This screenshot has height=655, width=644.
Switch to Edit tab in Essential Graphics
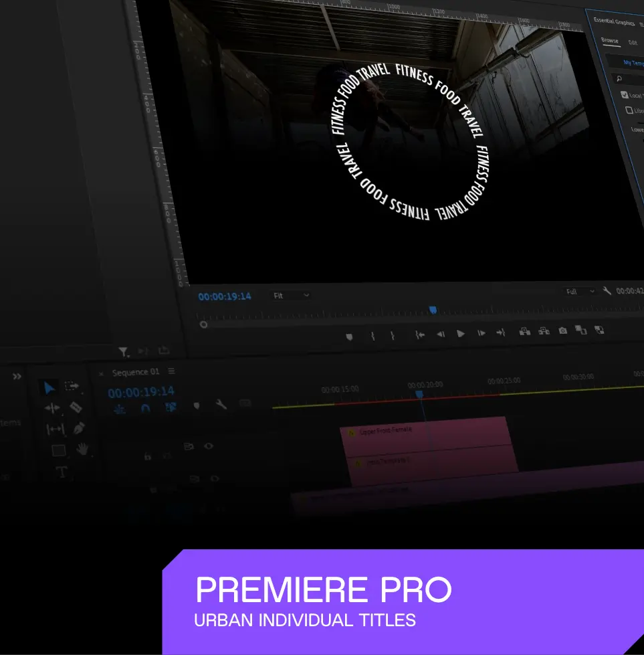[633, 42]
